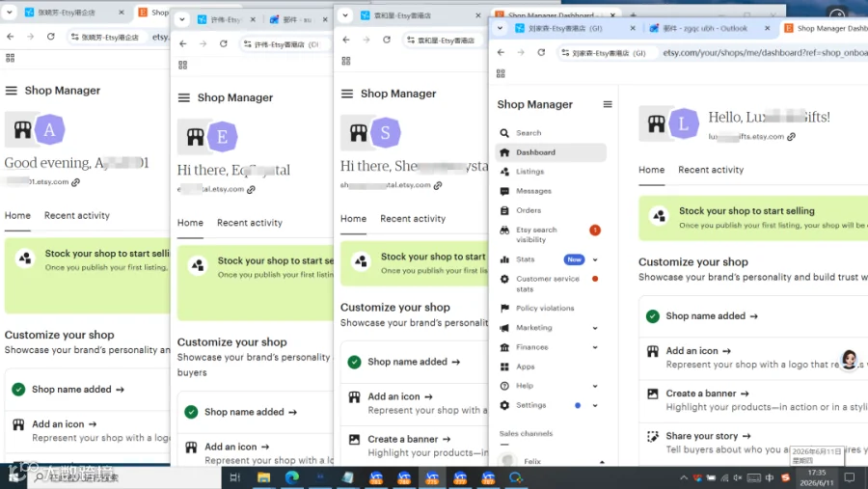Expand the Felix account menu arrow
The height and width of the screenshot is (489, 868).
point(602,462)
